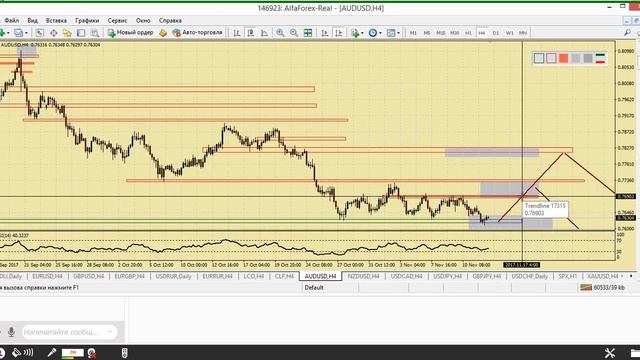The image size is (640, 360).
Task: Open the Справка menu
Action: tap(170, 20)
